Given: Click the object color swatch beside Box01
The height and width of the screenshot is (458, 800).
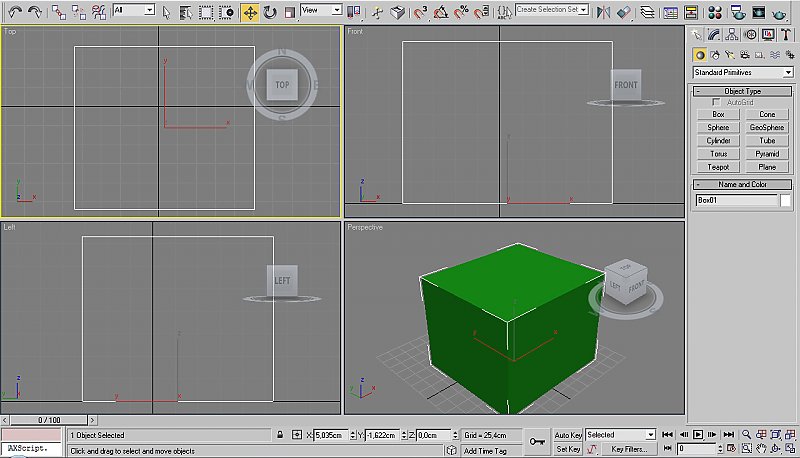Looking at the screenshot, I should point(786,201).
